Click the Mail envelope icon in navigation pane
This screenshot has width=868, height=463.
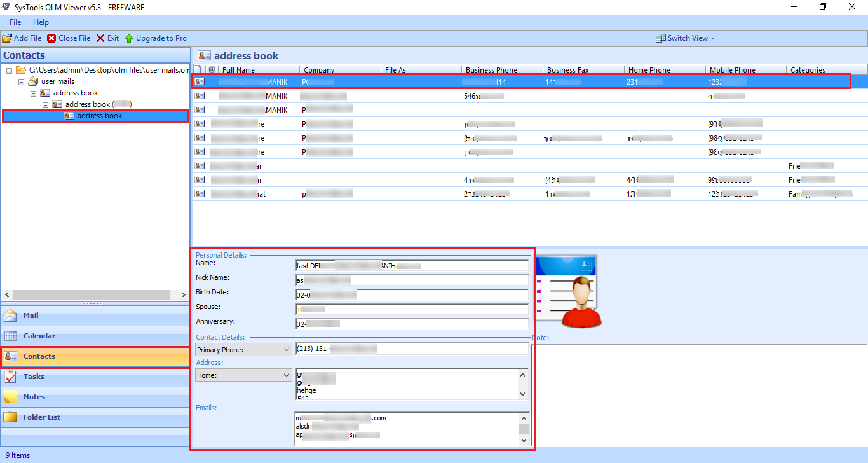pos(11,315)
